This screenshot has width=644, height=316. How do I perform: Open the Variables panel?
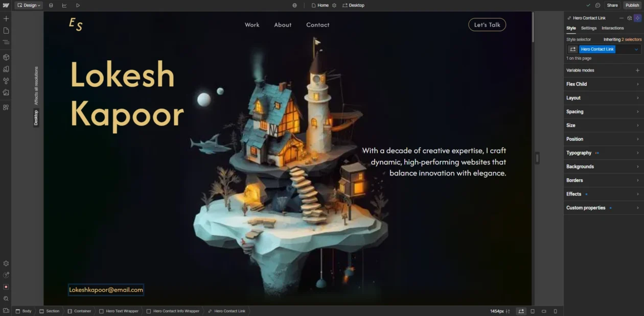click(6, 69)
